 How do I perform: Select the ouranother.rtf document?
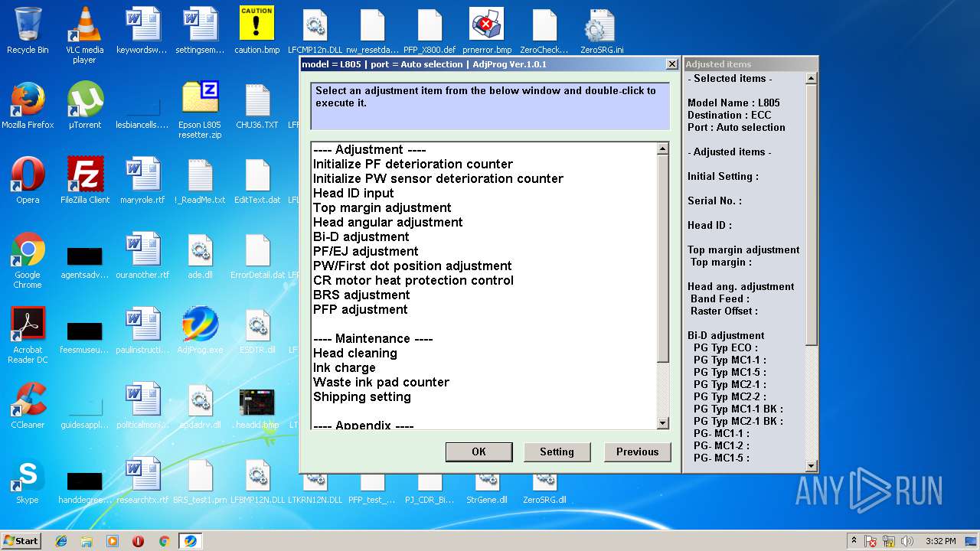[142, 256]
